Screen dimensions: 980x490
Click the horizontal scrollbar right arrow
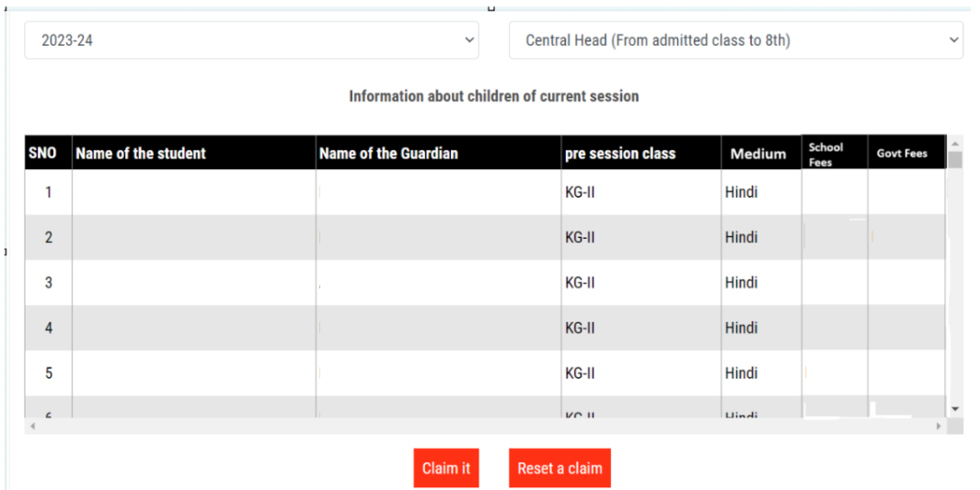click(939, 427)
